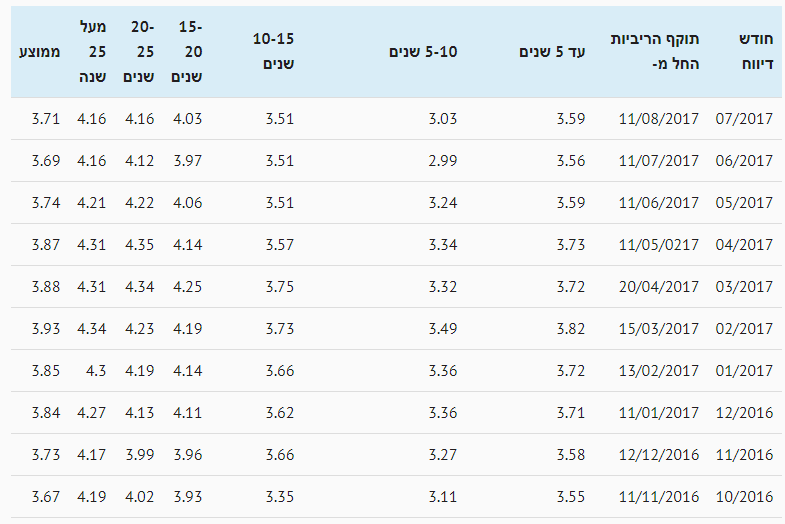785x524 pixels.
Task: Select the 07/2017 report month cell
Action: click(x=744, y=119)
